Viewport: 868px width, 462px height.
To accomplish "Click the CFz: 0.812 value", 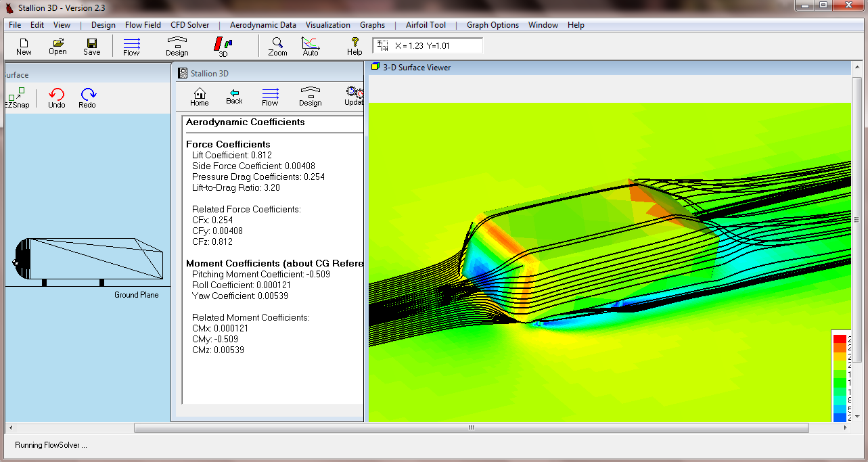I will 212,241.
